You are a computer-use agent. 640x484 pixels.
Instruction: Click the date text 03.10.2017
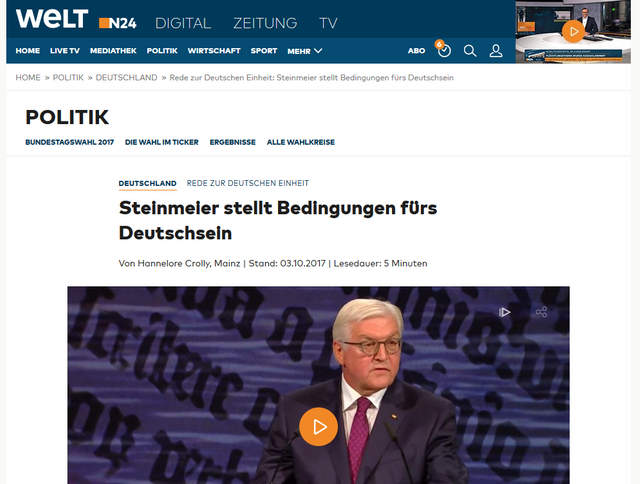tap(302, 263)
